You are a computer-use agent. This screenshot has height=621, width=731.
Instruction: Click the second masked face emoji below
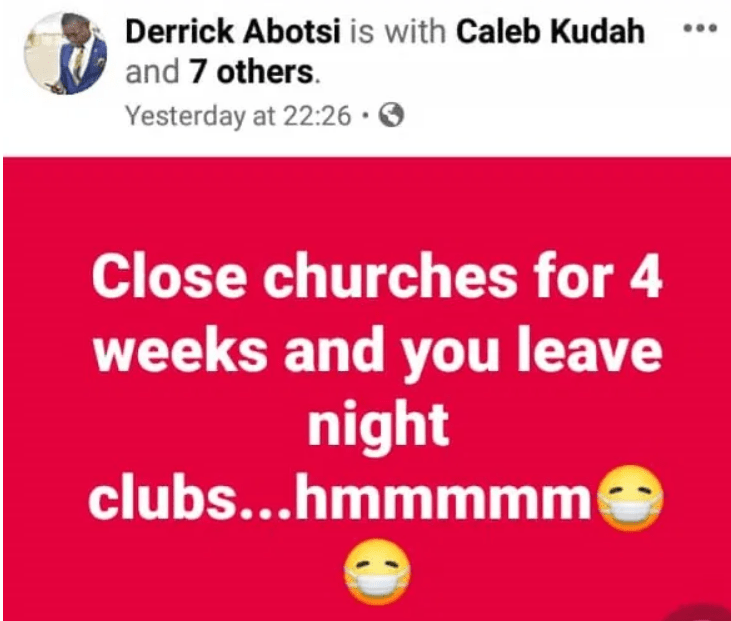coord(377,571)
